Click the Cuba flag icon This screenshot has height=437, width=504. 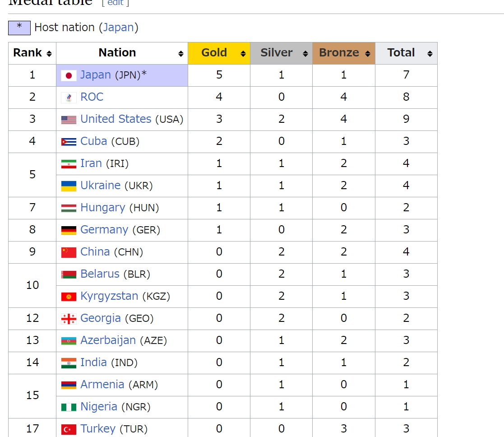(69, 142)
